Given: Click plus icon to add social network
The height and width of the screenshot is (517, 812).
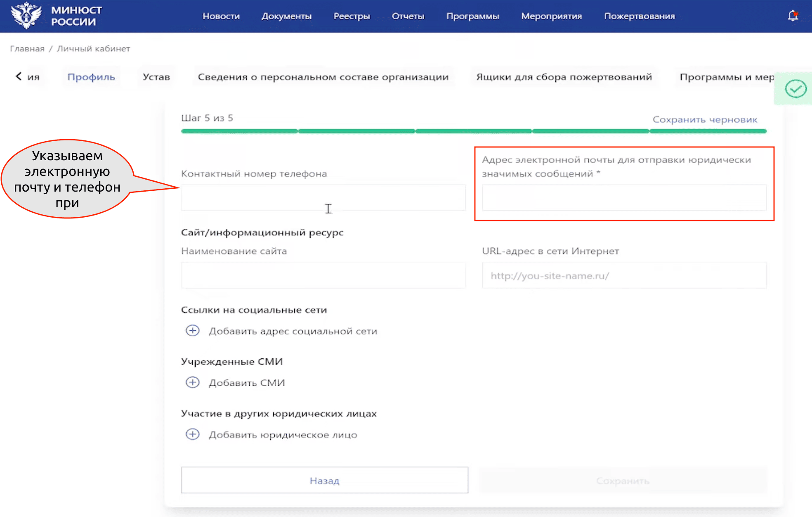Looking at the screenshot, I should click(x=192, y=331).
